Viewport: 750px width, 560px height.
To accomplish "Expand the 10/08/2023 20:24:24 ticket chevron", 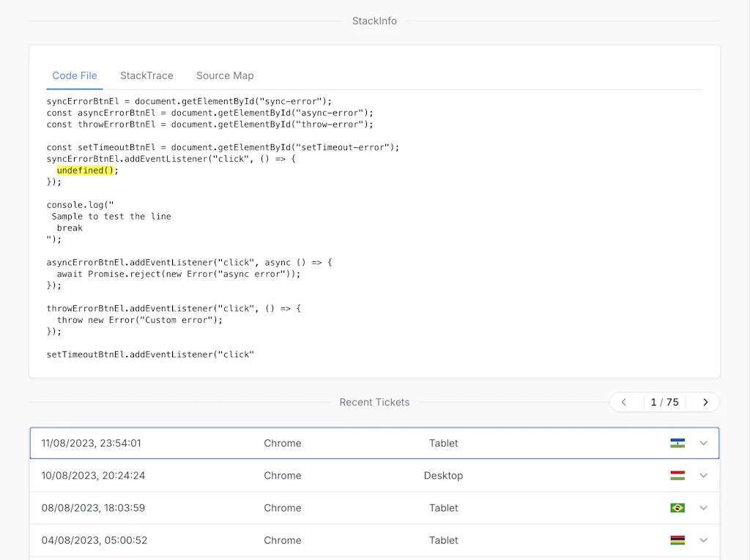I will (704, 475).
